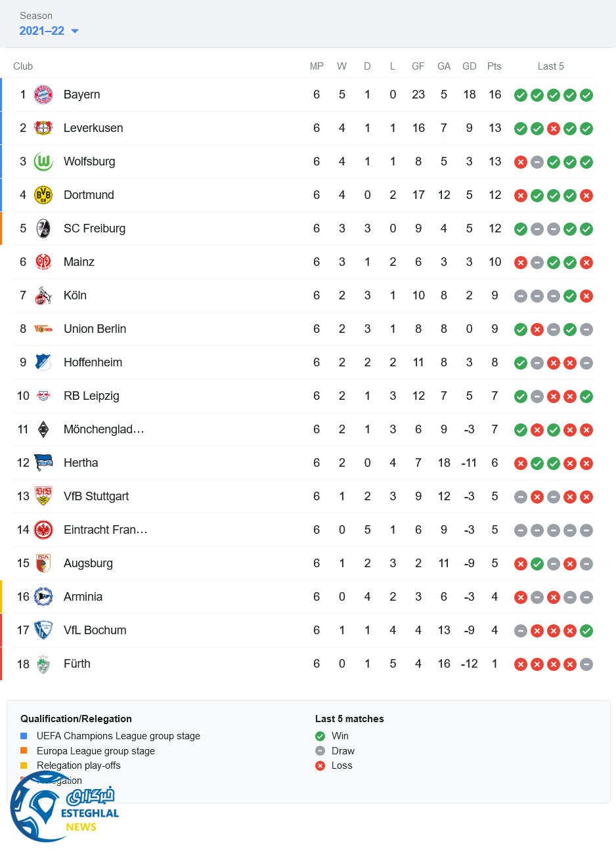
Task: Click the Mönchengladbach club name
Action: 104,429
